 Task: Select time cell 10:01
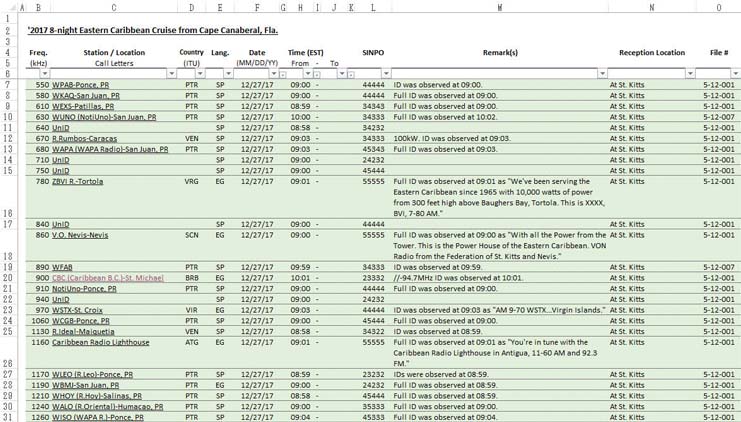pyautogui.click(x=300, y=278)
